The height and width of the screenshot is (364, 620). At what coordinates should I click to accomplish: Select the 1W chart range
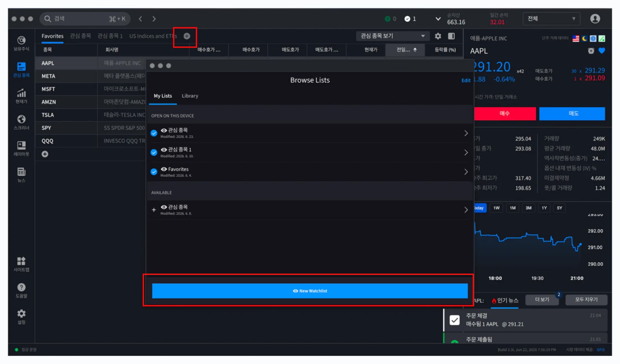coord(496,208)
